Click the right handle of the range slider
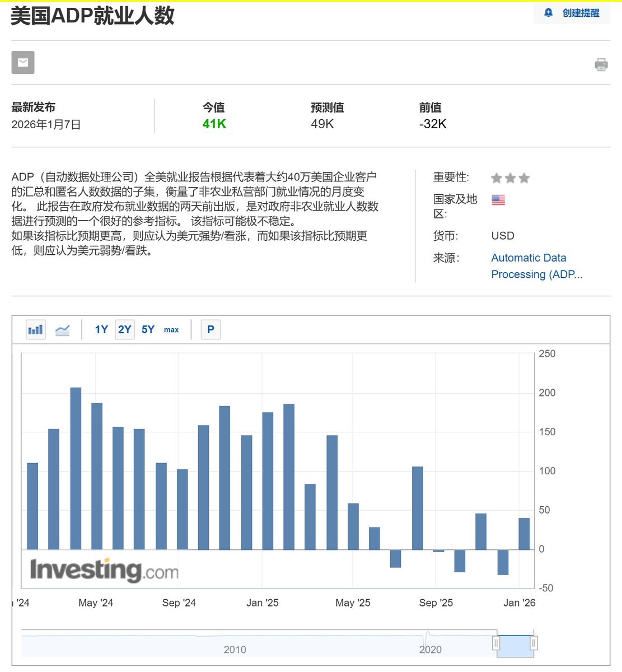Screen dimensions: 622x672 534,644
